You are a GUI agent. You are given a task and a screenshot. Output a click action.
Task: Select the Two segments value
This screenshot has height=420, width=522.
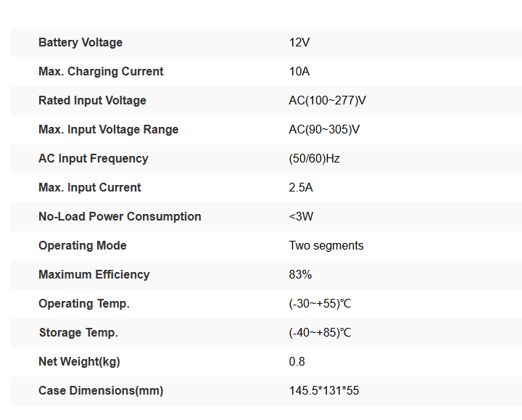pyautogui.click(x=326, y=246)
